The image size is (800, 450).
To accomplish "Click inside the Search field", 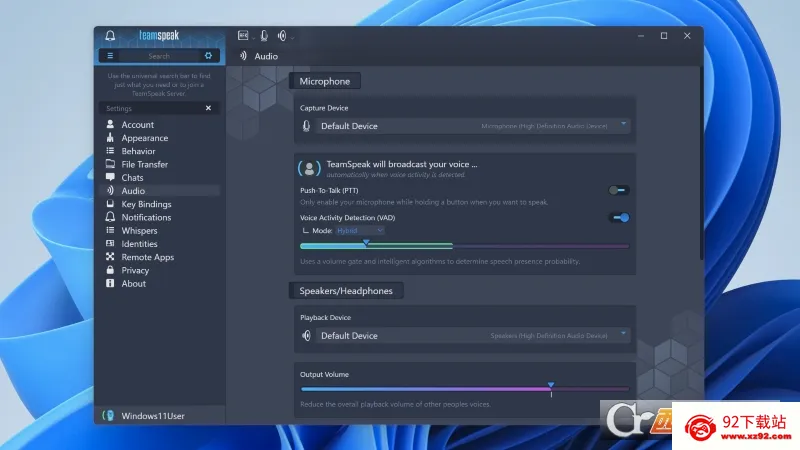I will pos(159,56).
